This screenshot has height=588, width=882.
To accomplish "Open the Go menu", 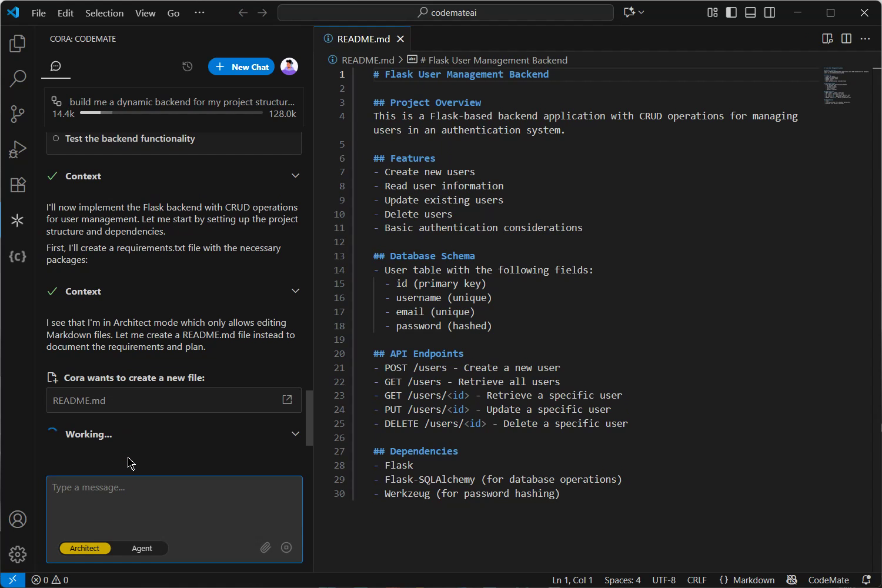I will pos(173,13).
